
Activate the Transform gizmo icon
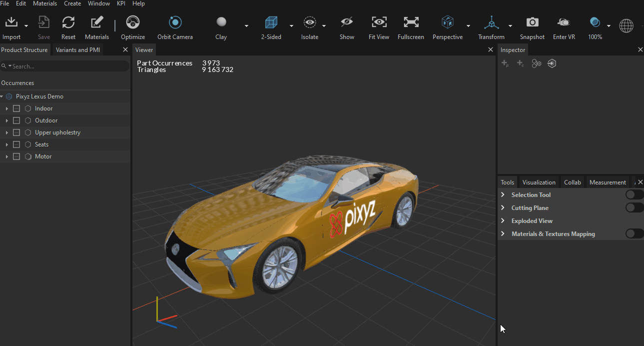[492, 22]
